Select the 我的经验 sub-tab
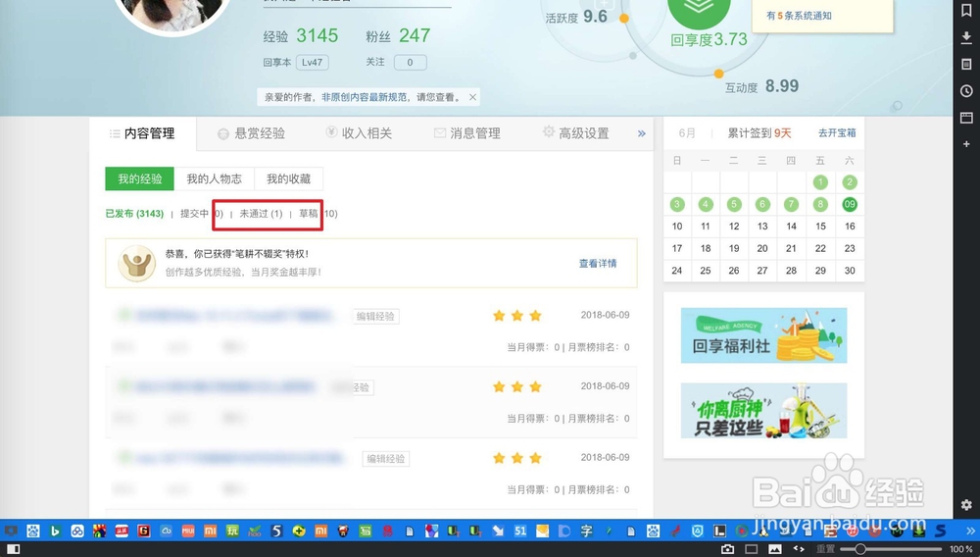 [x=140, y=178]
